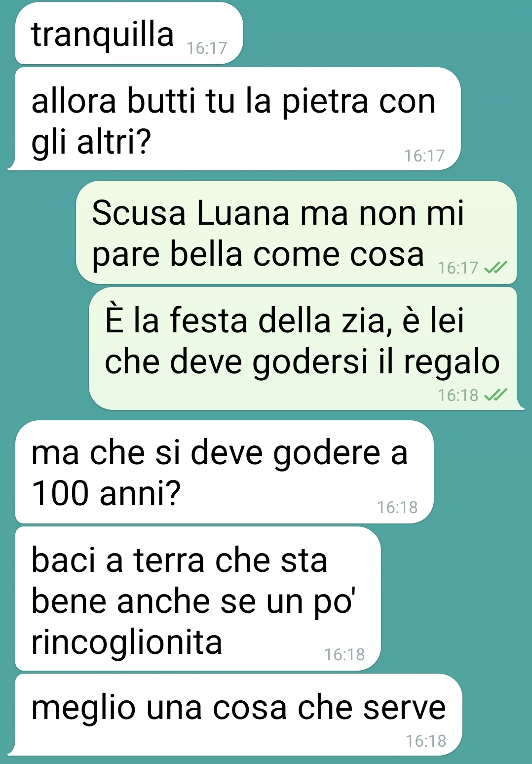
Task: Tap the 'tranquilla' message bubble
Action: coord(129,34)
